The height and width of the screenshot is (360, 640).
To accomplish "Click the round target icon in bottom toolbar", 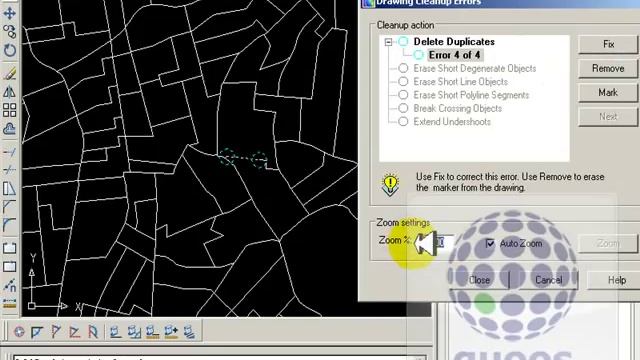I will point(19,332).
